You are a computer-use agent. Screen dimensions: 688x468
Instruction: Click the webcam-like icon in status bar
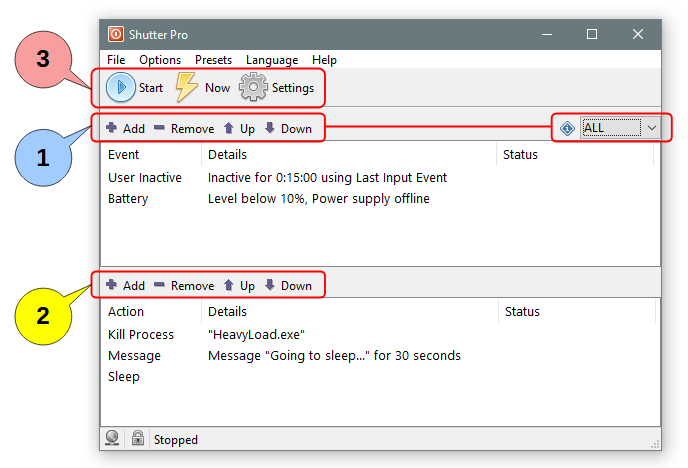pos(114,439)
